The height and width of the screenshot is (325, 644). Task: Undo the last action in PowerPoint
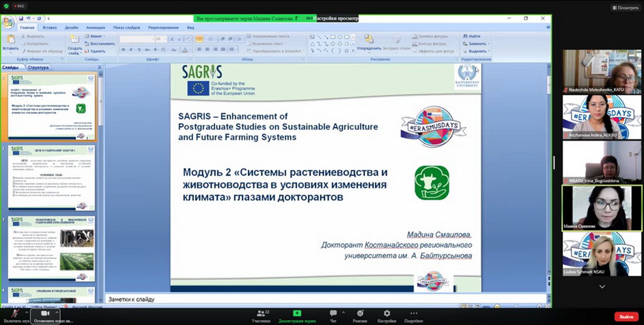pyautogui.click(x=28, y=18)
